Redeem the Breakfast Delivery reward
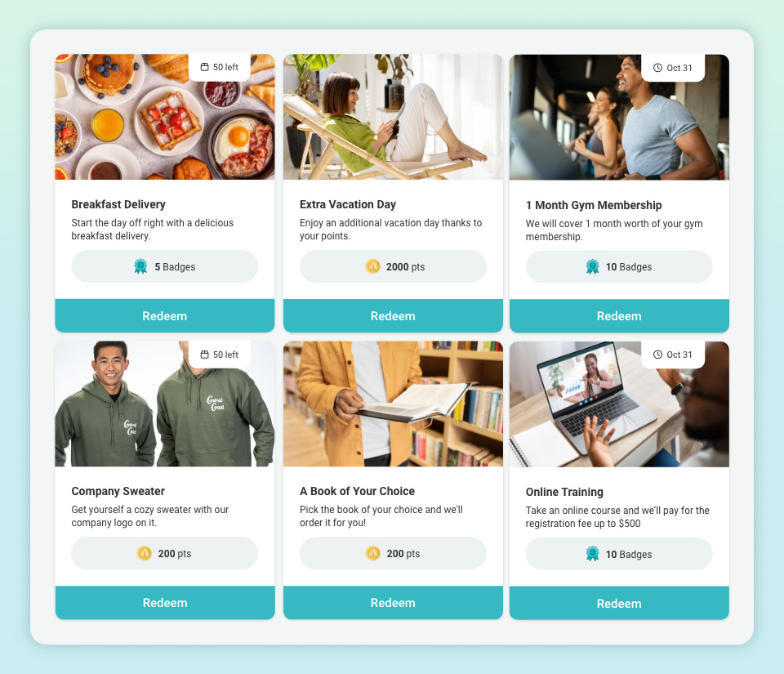Viewport: 784px width, 674px height. point(164,316)
